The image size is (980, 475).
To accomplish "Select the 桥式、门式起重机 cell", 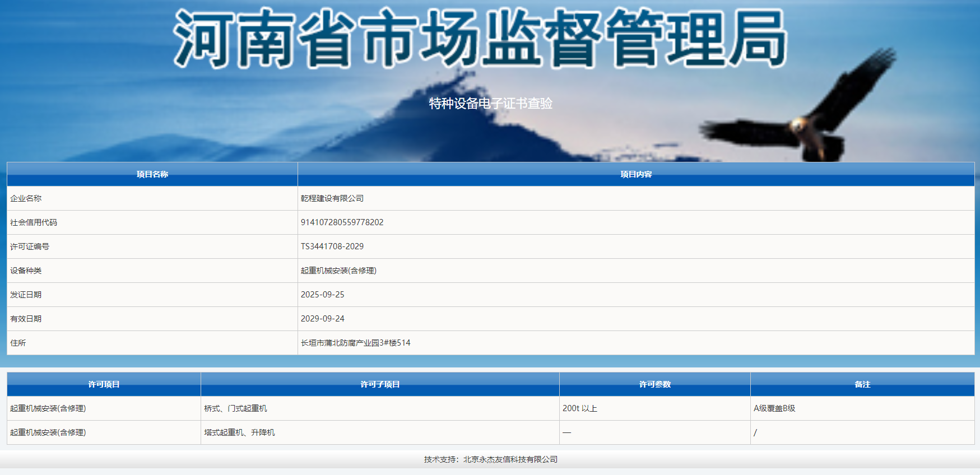I will (x=380, y=408).
